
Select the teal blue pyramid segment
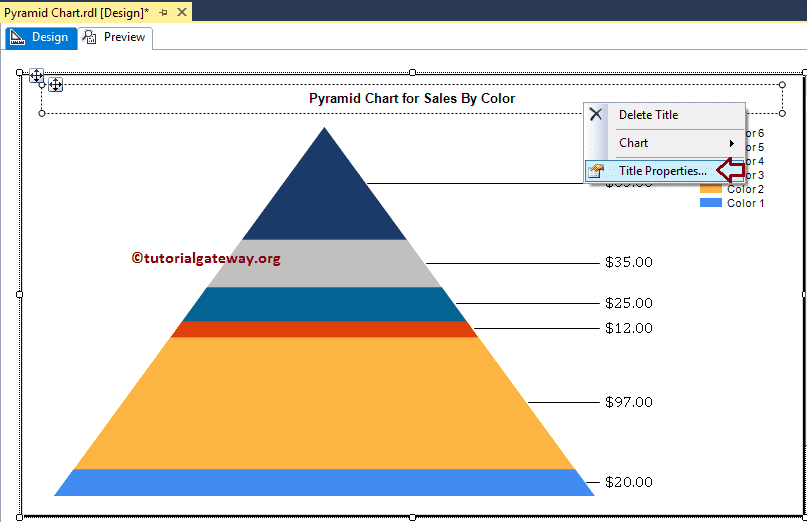tap(324, 304)
